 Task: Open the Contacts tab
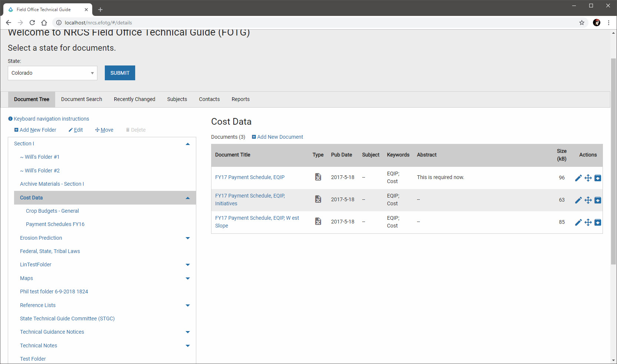(x=209, y=99)
